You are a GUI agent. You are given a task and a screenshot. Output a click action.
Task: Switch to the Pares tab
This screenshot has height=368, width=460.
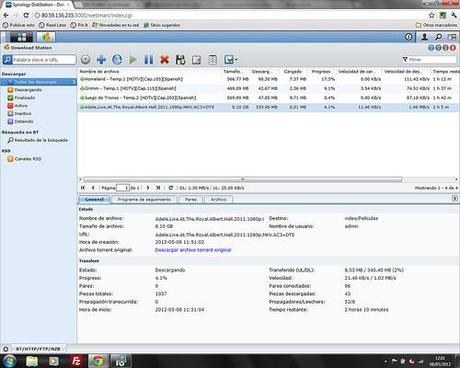click(x=191, y=199)
